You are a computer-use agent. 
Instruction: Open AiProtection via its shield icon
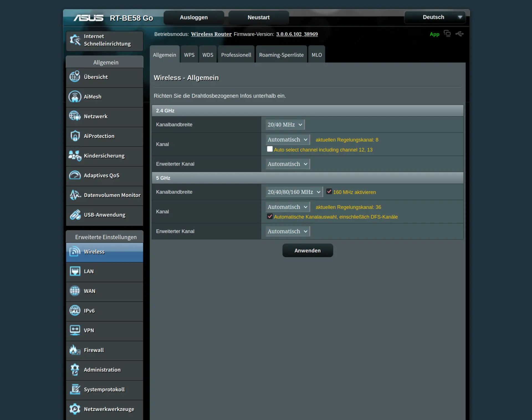coord(75,136)
